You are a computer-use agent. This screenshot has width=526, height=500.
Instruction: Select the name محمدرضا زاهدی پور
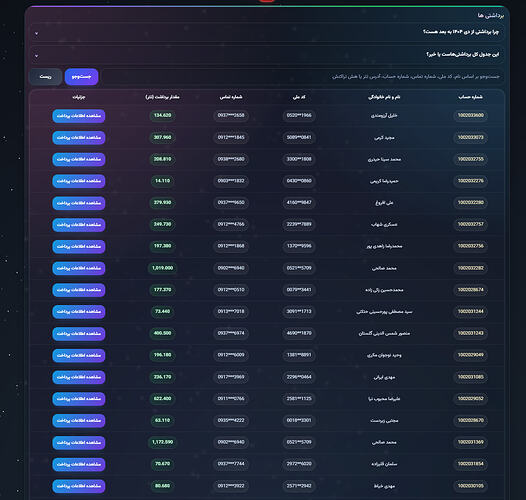click(x=384, y=246)
